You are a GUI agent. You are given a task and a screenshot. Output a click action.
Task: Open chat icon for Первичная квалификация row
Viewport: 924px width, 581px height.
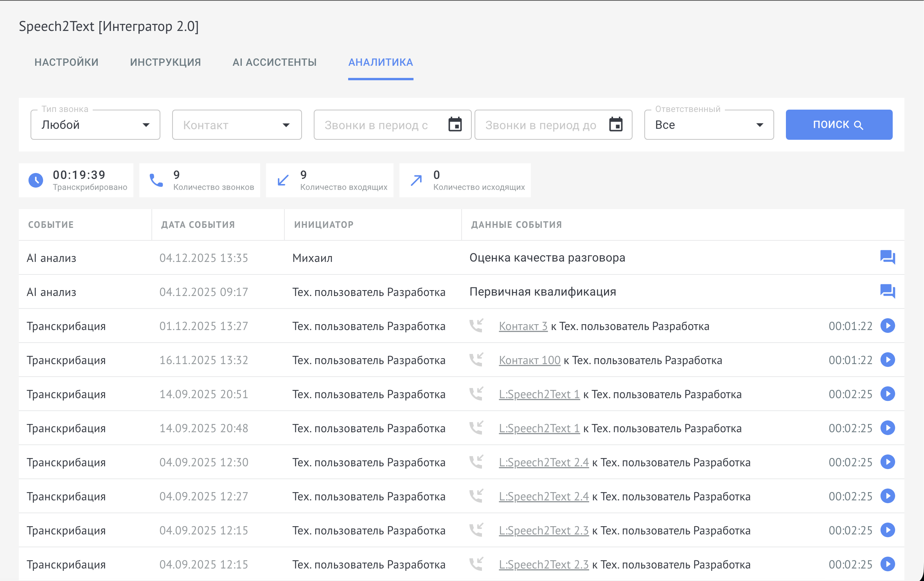[x=887, y=292]
